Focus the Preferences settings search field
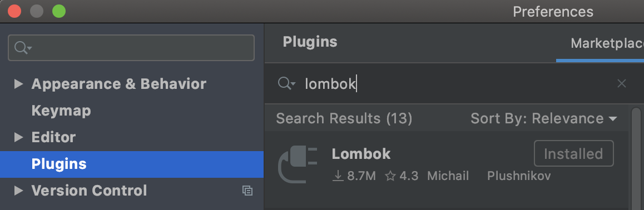Image resolution: width=644 pixels, height=210 pixels. pyautogui.click(x=131, y=48)
